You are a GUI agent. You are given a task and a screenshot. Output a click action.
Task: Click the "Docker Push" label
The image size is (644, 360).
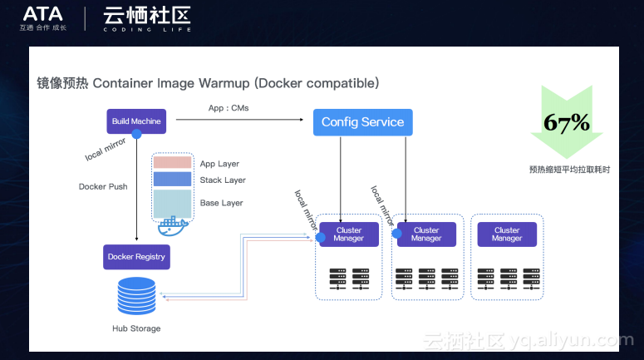click(x=103, y=186)
